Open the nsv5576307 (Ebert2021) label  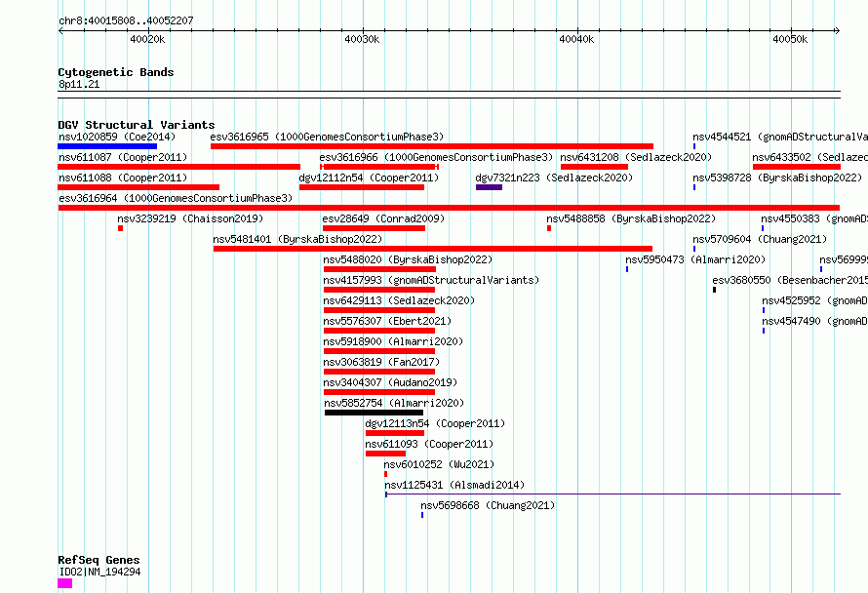(x=387, y=321)
